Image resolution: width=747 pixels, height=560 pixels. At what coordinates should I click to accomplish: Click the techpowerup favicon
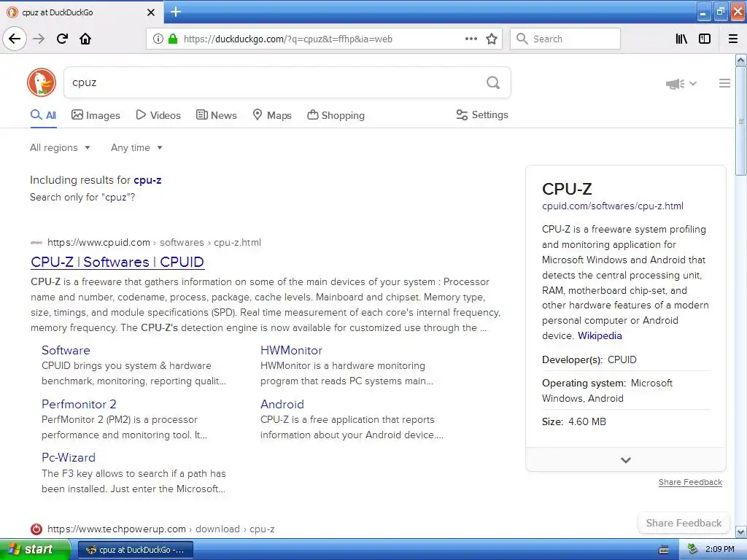(x=36, y=529)
